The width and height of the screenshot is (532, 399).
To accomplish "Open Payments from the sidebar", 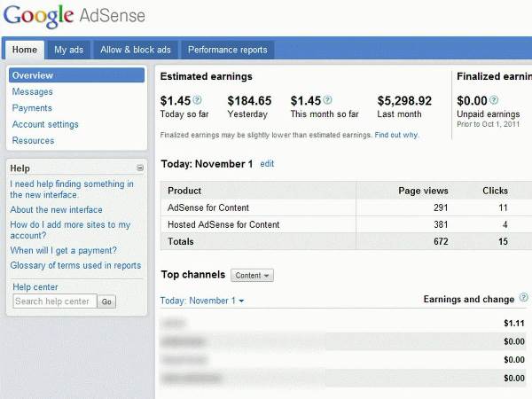I will pyautogui.click(x=32, y=108).
